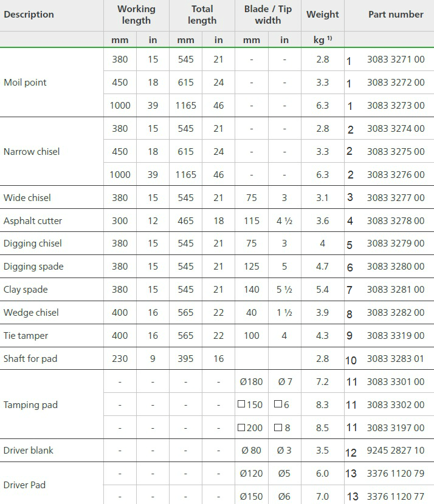The height and width of the screenshot is (504, 434).
Task: Select the Ø180 tamping pad diameter cell
Action: point(251,382)
